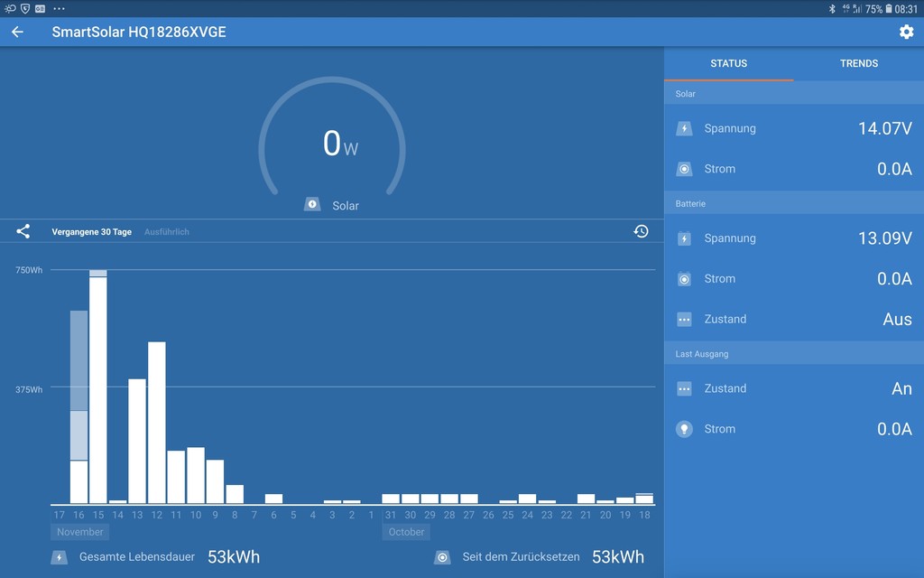
Task: Select the bar for October 24
Action: point(527,499)
